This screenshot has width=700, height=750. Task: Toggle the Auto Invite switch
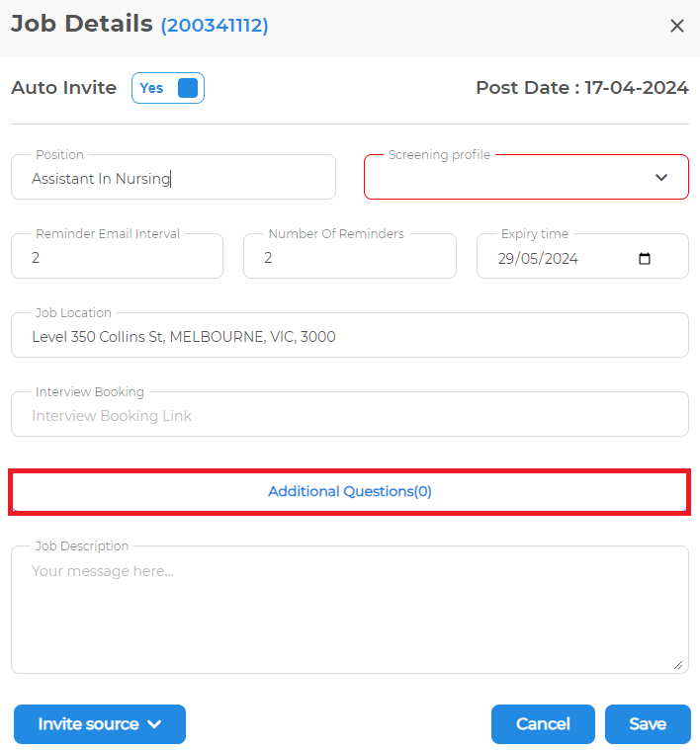click(x=168, y=88)
